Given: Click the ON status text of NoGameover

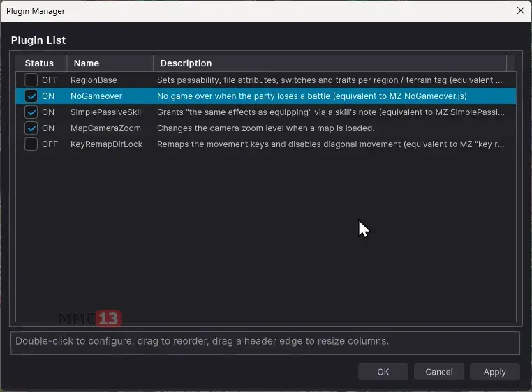Looking at the screenshot, I should pos(48,96).
